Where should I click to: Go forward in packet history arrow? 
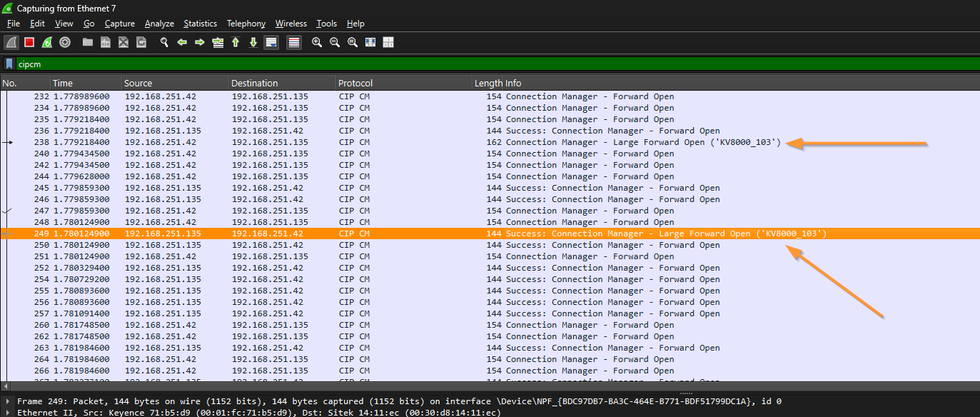click(x=200, y=42)
